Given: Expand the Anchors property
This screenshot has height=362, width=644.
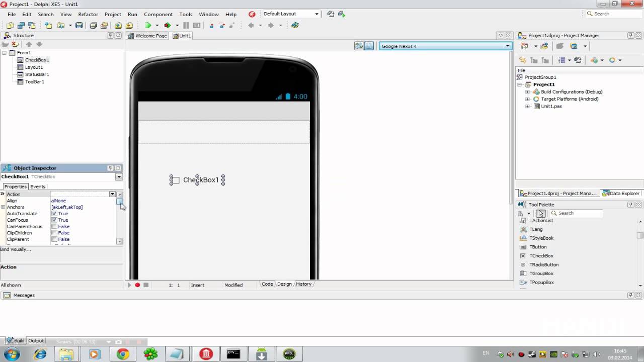Looking at the screenshot, I should (3, 207).
